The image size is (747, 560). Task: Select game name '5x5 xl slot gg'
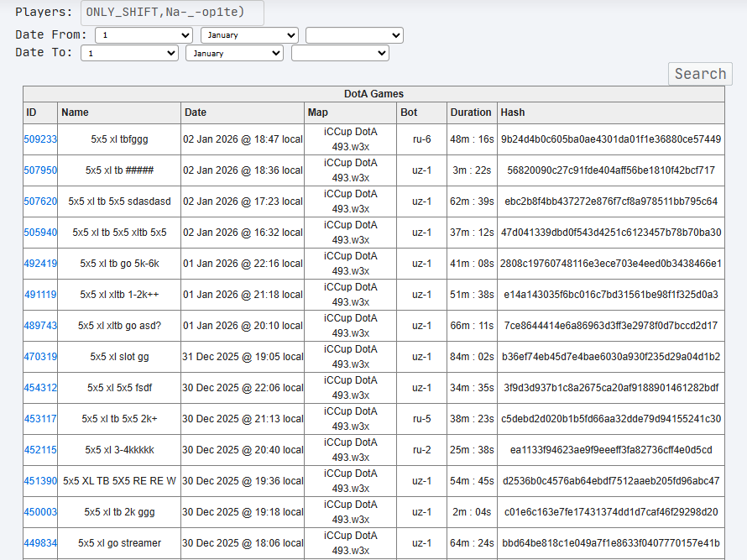pos(119,357)
